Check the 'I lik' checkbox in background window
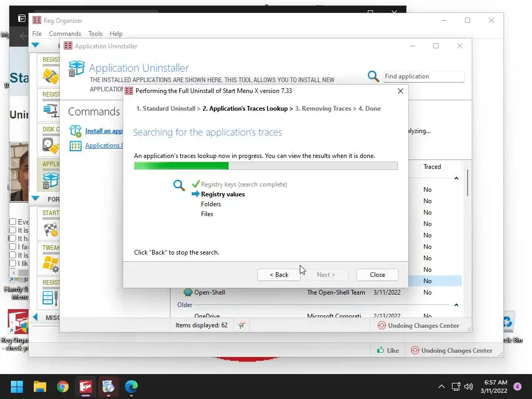Viewport: 532px width, 399px height. click(x=13, y=263)
